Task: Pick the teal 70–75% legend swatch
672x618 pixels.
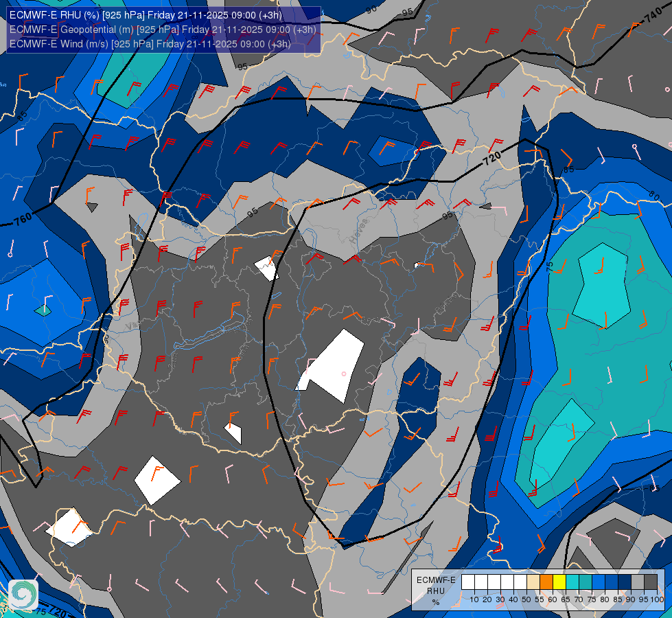Action: (586, 582)
